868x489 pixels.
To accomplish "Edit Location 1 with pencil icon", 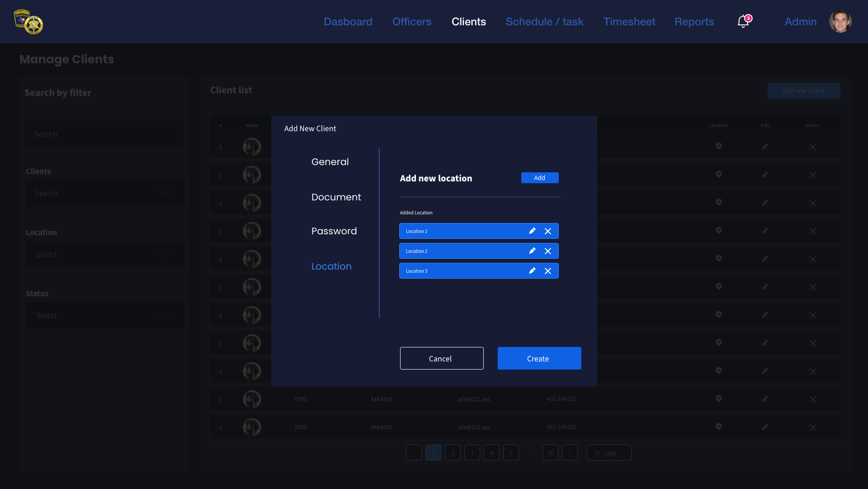I will 532,231.
